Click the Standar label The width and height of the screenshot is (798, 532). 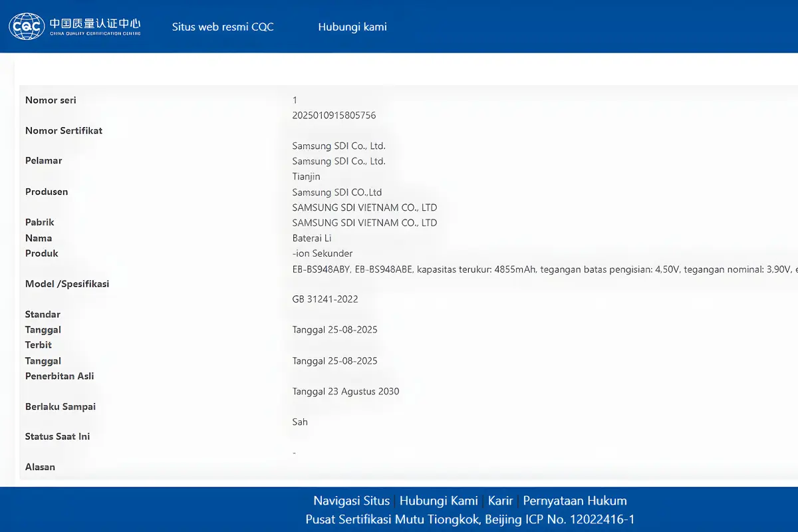coord(43,314)
